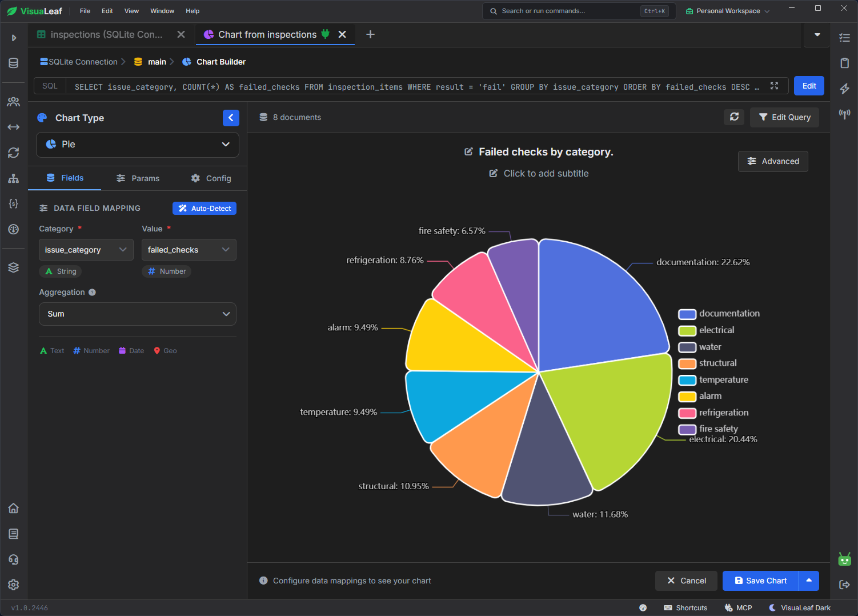Open the Pie chart type dropdown

point(138,145)
